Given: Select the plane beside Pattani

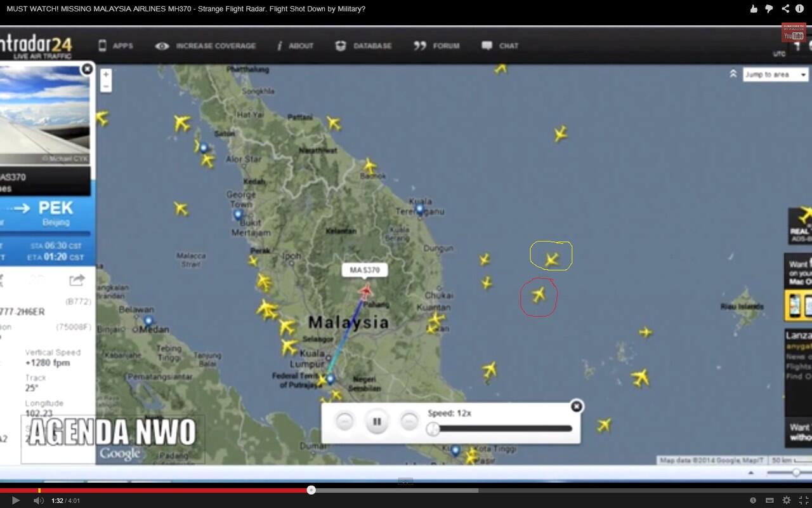Looking at the screenshot, I should coord(333,123).
